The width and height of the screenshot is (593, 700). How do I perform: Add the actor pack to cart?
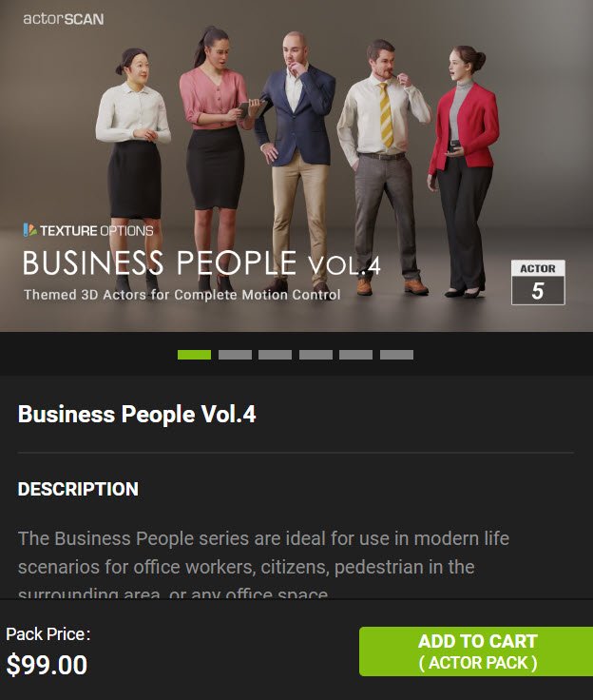click(476, 651)
